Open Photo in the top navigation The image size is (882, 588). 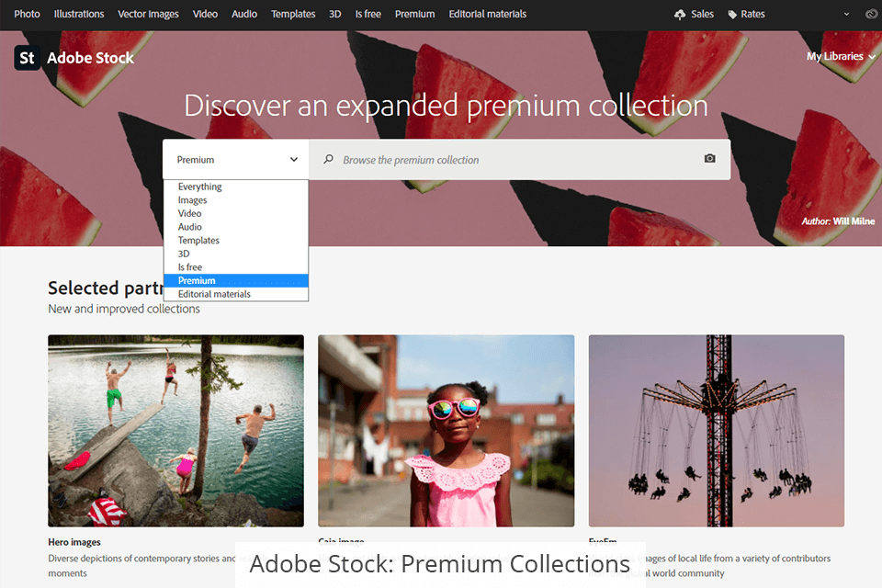tap(27, 14)
